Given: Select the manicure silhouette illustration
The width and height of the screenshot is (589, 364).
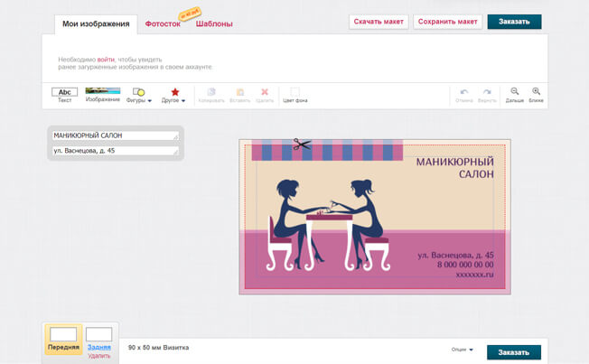Looking at the screenshot, I should point(328,225).
